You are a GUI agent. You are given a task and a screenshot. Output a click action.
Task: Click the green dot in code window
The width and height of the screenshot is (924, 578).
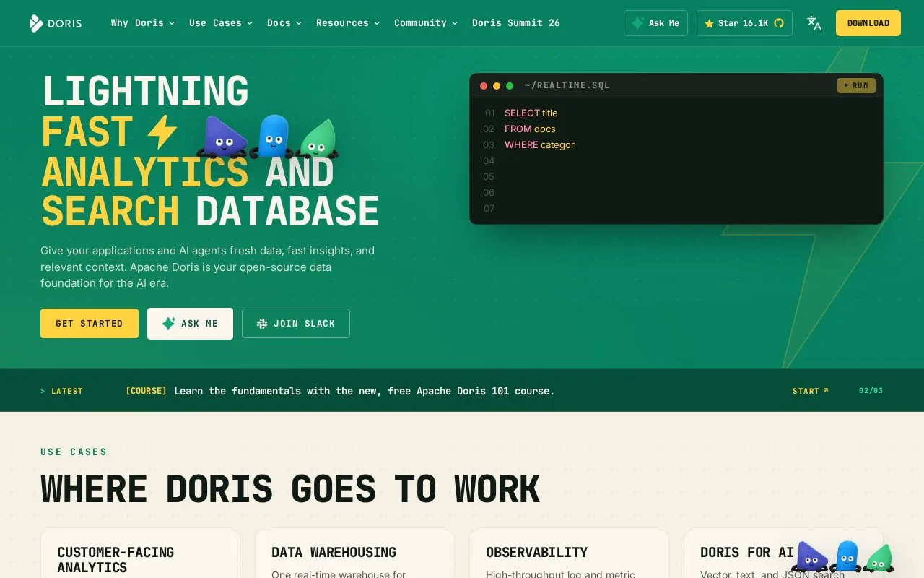(x=510, y=86)
